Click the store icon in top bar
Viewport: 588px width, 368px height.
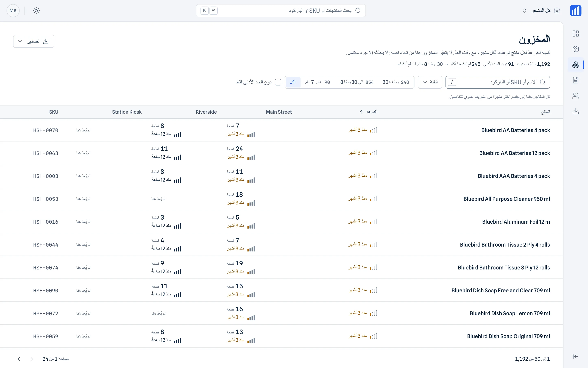(x=557, y=11)
